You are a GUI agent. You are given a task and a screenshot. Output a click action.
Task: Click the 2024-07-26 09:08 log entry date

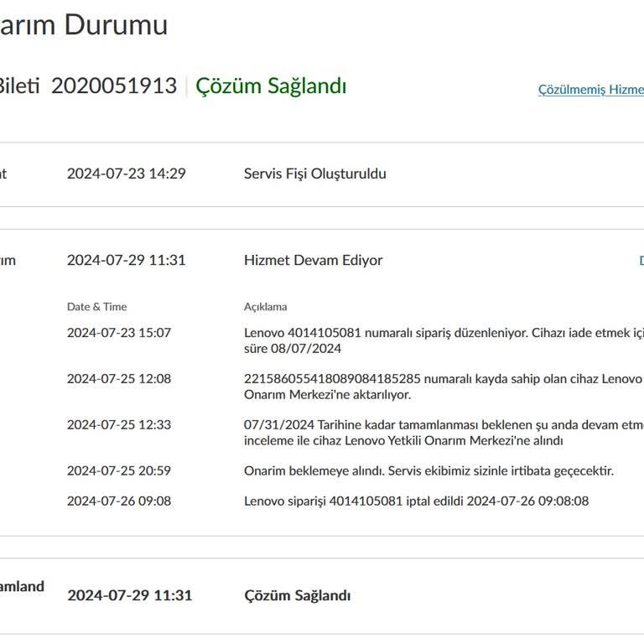point(119,501)
